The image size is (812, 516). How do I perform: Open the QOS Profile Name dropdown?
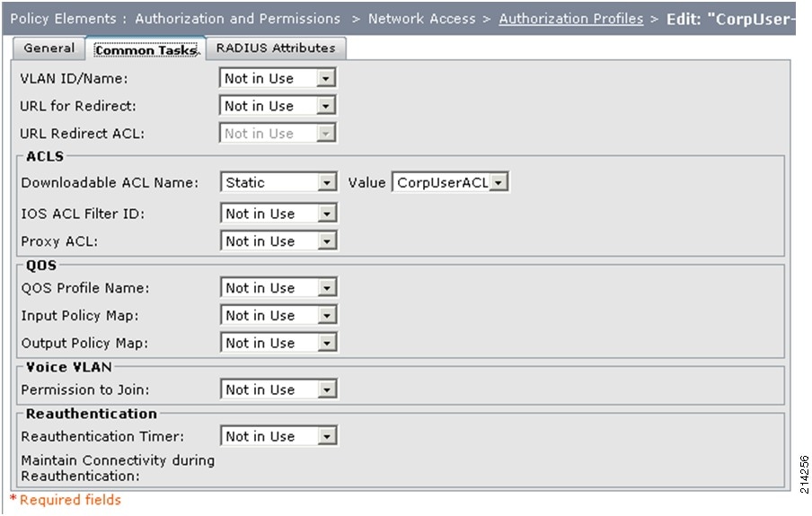278,287
